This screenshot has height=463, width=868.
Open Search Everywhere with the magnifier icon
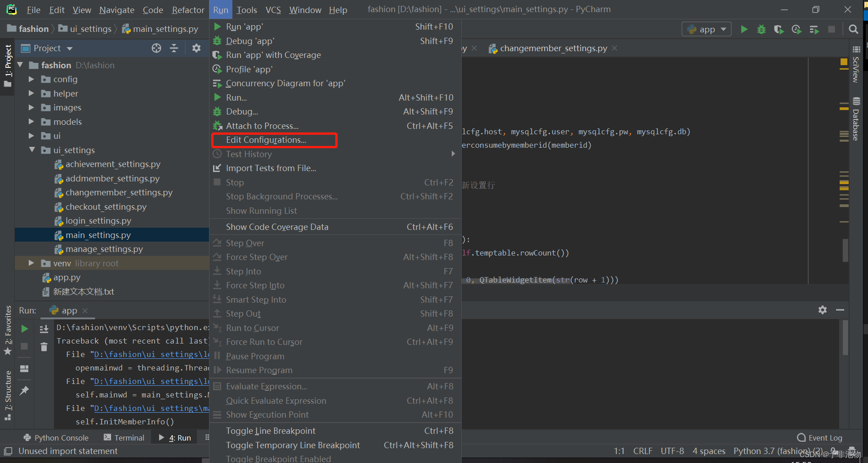pos(854,29)
